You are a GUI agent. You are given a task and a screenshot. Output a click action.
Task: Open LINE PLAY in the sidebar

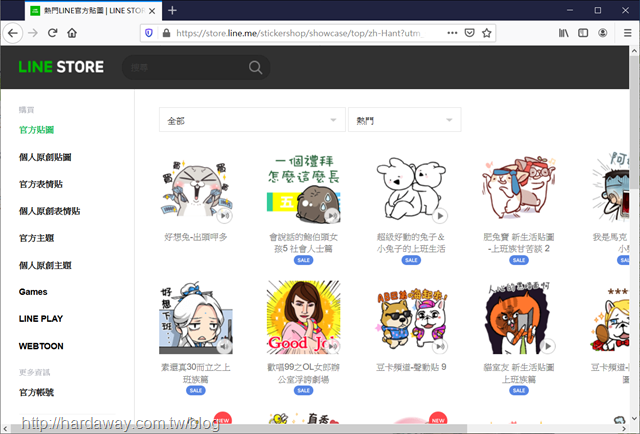click(x=41, y=319)
